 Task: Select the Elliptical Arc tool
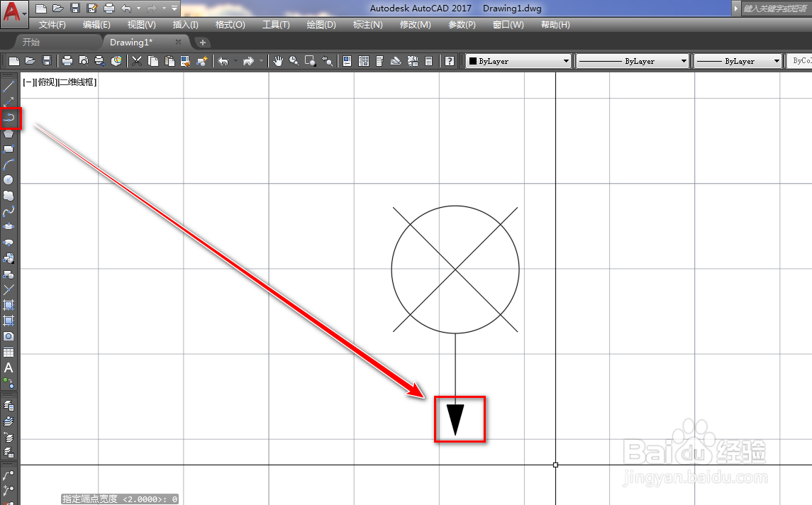(x=9, y=243)
